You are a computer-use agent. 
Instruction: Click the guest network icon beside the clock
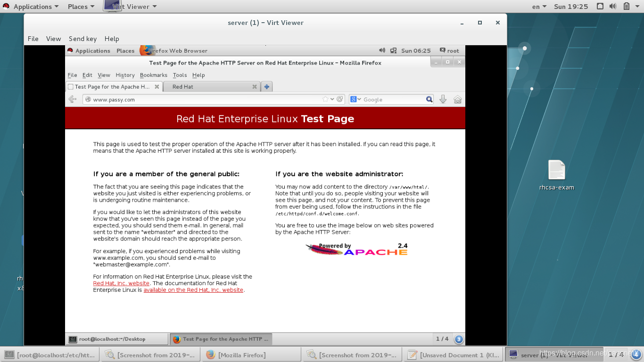pos(394,50)
